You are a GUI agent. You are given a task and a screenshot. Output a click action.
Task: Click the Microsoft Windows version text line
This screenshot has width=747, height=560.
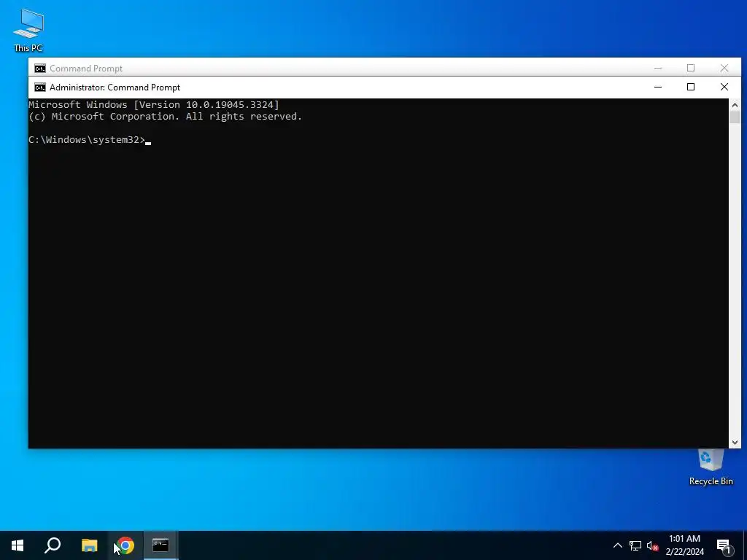point(154,105)
